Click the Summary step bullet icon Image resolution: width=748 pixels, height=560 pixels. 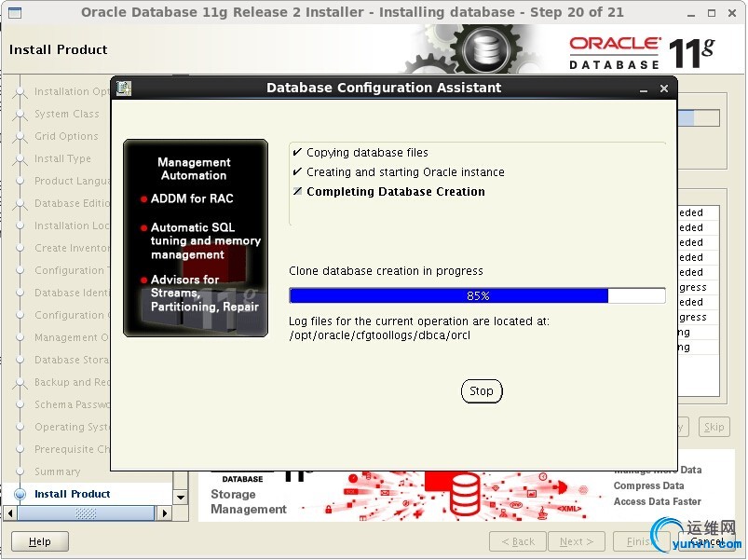tap(20, 471)
